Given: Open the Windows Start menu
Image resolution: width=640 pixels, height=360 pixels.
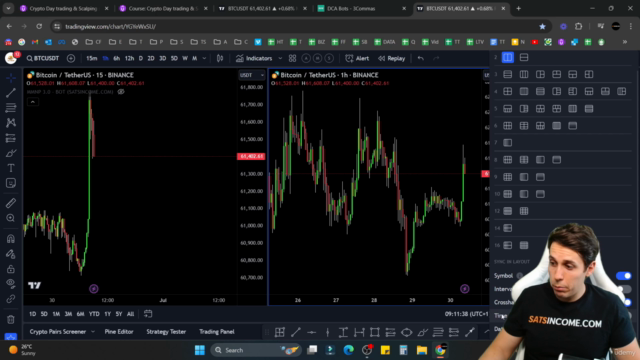Looking at the screenshot, I should coord(200,350).
